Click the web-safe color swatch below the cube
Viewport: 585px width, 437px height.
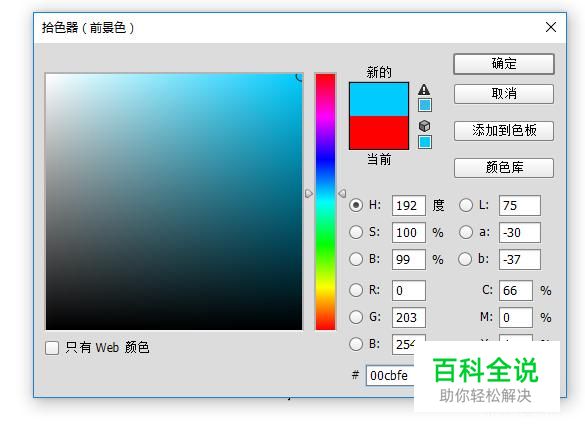tap(425, 142)
